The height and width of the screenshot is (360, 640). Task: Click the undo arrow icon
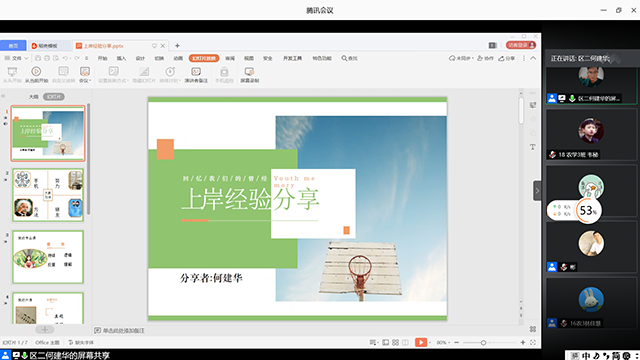coord(65,58)
